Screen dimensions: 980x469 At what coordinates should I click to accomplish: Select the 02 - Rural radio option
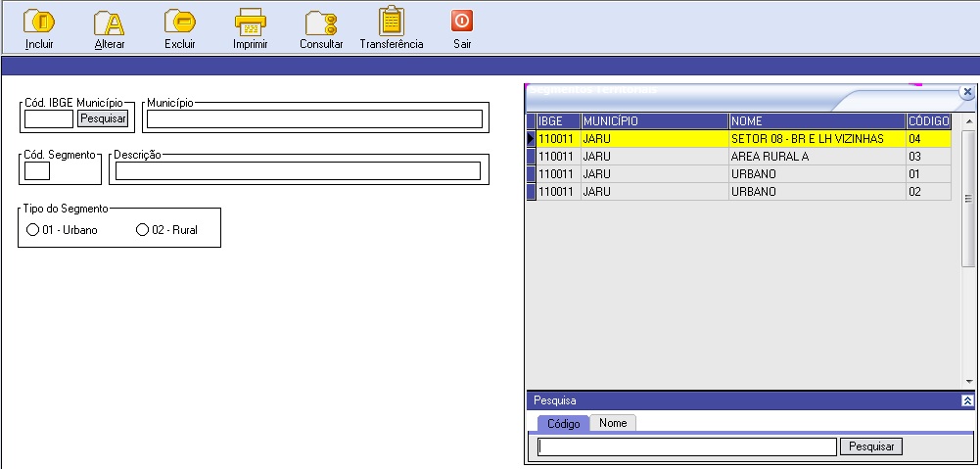point(143,230)
